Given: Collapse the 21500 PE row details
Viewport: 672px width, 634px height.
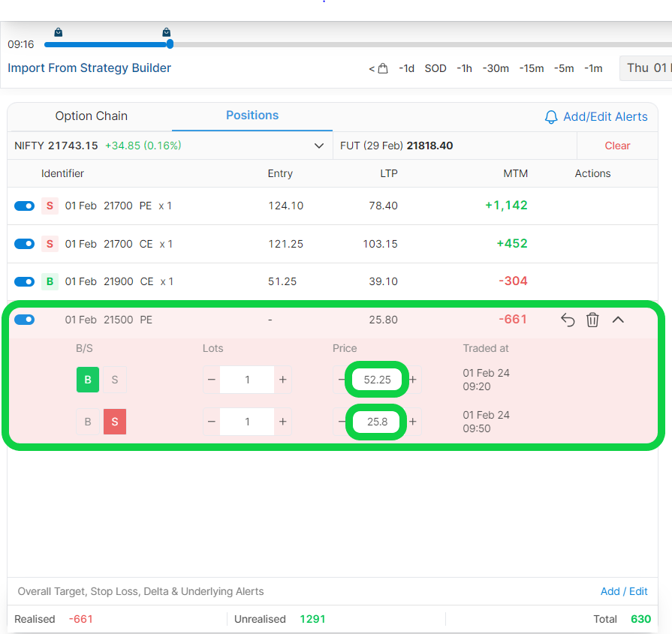Looking at the screenshot, I should (x=618, y=320).
